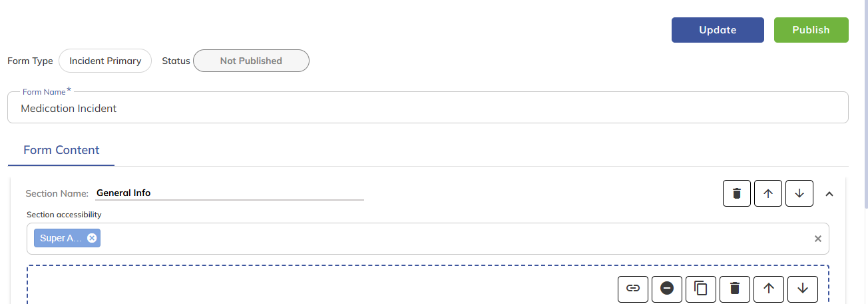Click the Update button
868x304 pixels.
point(718,30)
